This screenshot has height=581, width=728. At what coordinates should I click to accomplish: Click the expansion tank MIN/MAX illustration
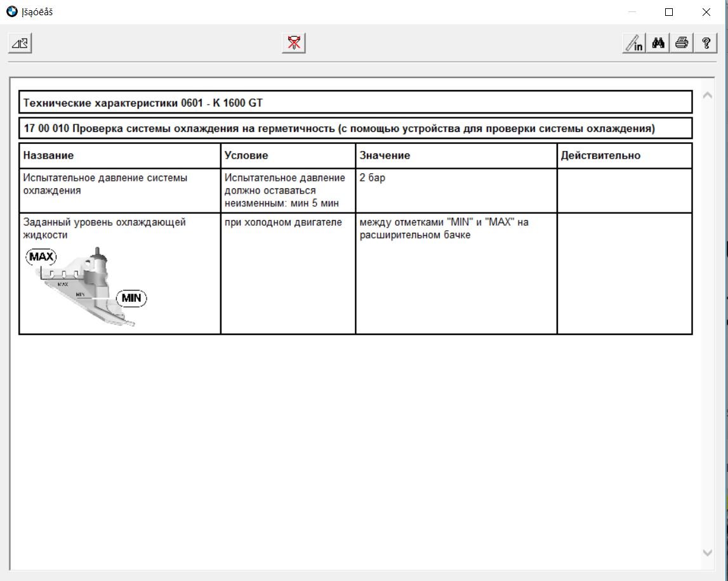86,285
